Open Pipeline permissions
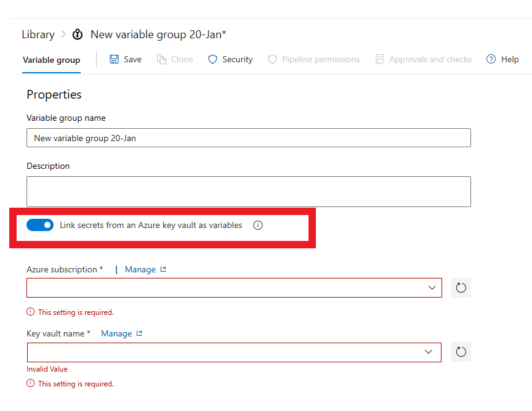 click(314, 59)
